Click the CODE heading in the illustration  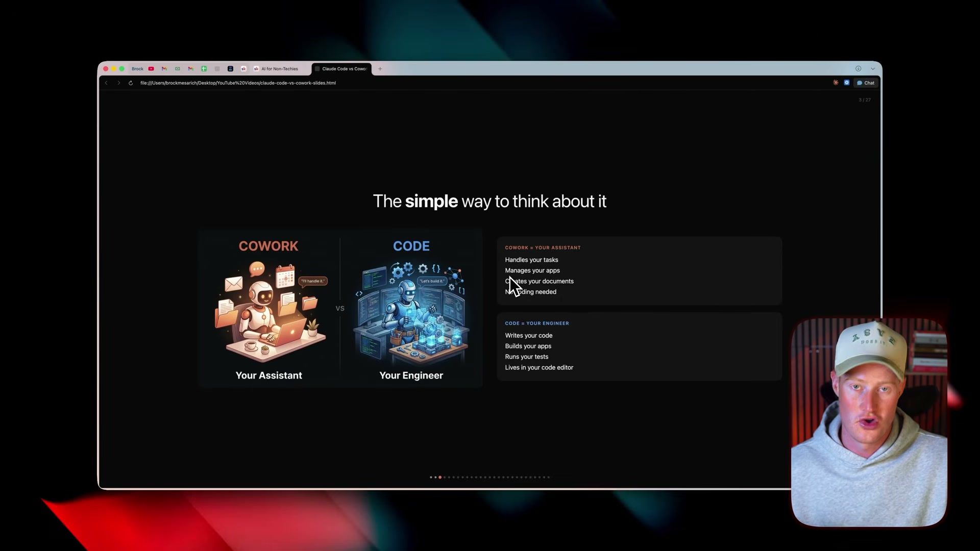(x=411, y=246)
